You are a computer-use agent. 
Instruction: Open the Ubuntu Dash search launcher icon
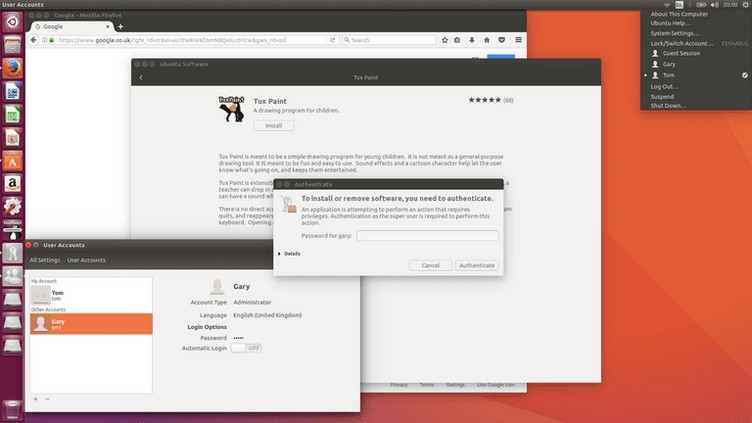pos(12,22)
